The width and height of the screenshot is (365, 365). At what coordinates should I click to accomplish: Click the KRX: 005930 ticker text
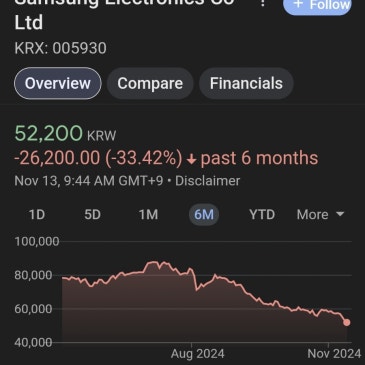click(60, 48)
